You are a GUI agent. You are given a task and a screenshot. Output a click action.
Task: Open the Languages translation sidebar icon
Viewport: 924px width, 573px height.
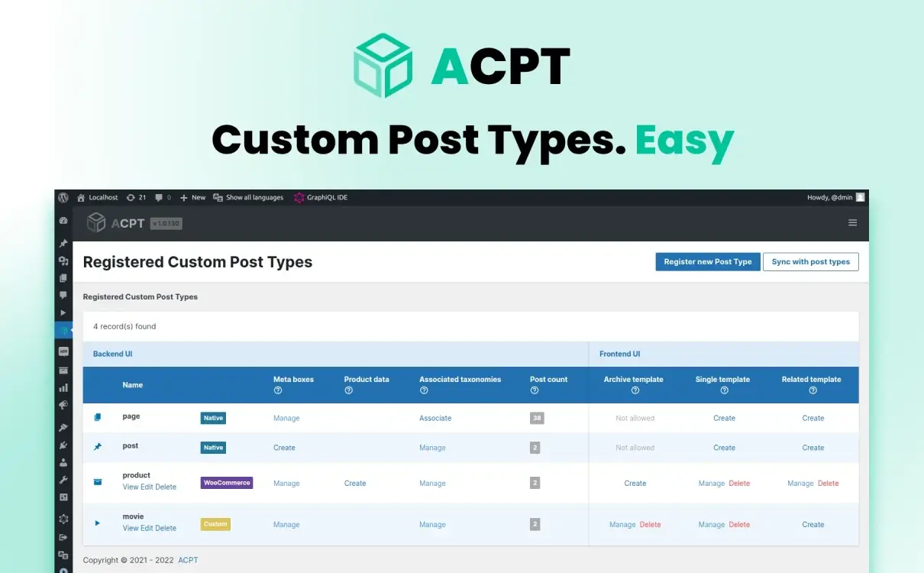(63, 555)
